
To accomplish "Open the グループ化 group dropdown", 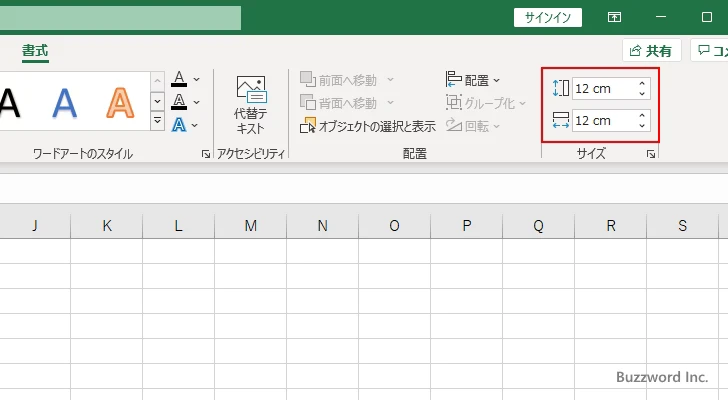I will [x=486, y=103].
